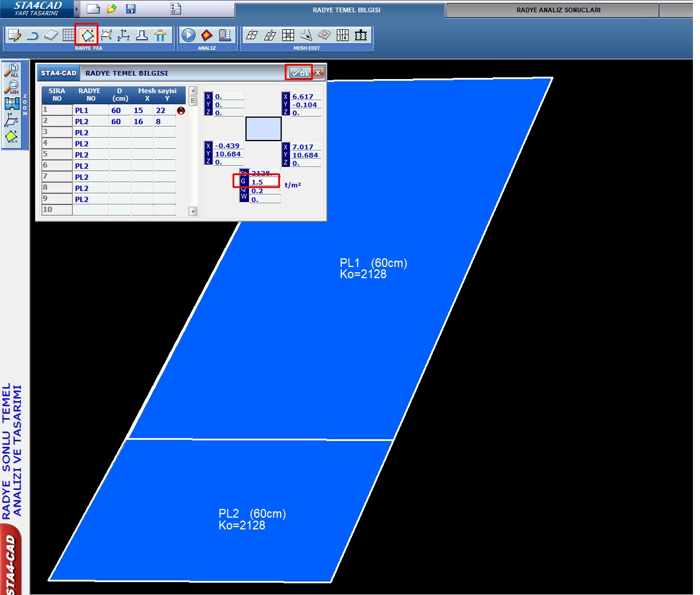Image resolution: width=700 pixels, height=595 pixels.
Task: Create a new file with blank page icon
Action: click(x=93, y=9)
